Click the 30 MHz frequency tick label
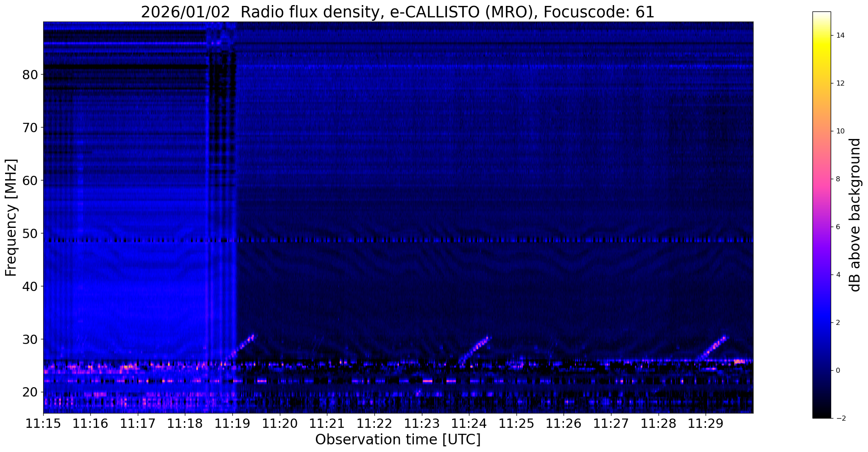 click(30, 339)
